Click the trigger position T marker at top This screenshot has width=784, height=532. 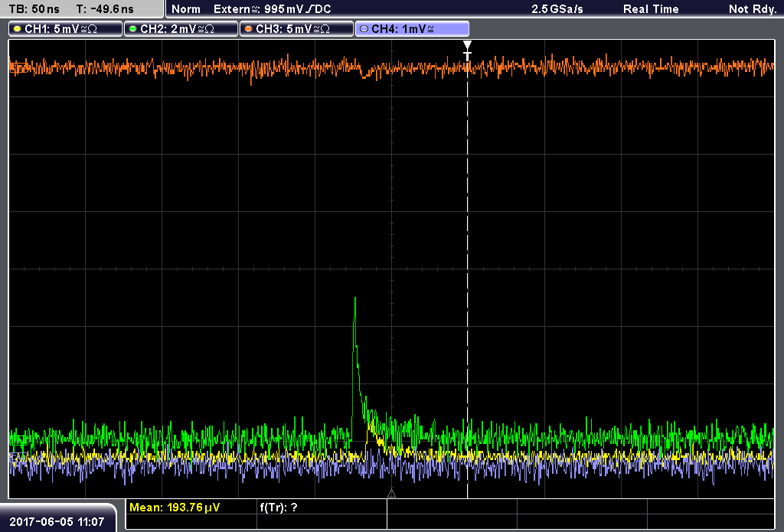(467, 51)
